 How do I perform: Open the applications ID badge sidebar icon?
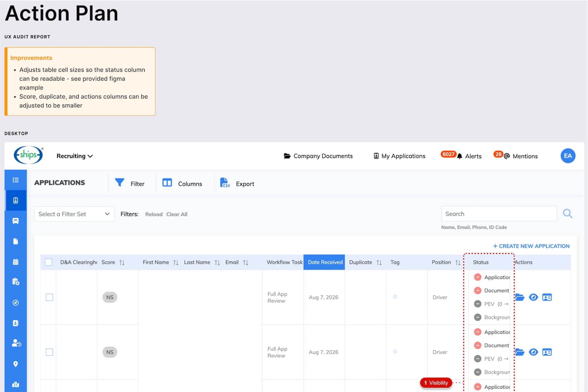pos(15,200)
